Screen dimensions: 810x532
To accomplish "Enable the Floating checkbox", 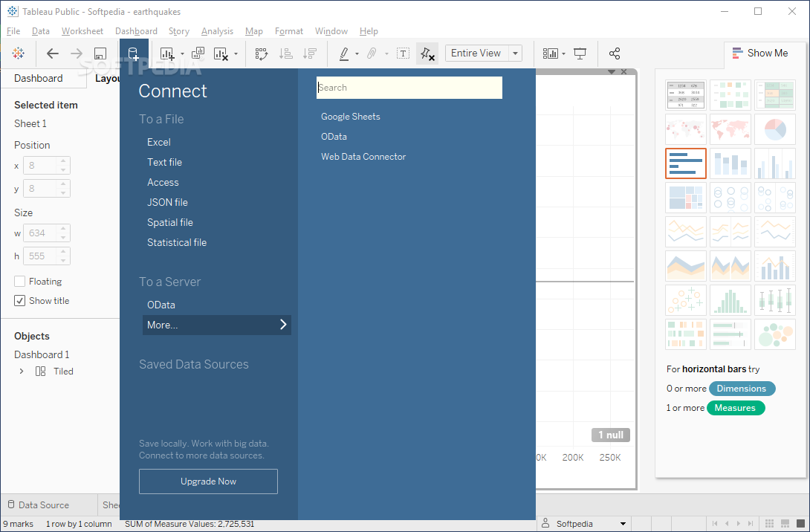I will [19, 282].
